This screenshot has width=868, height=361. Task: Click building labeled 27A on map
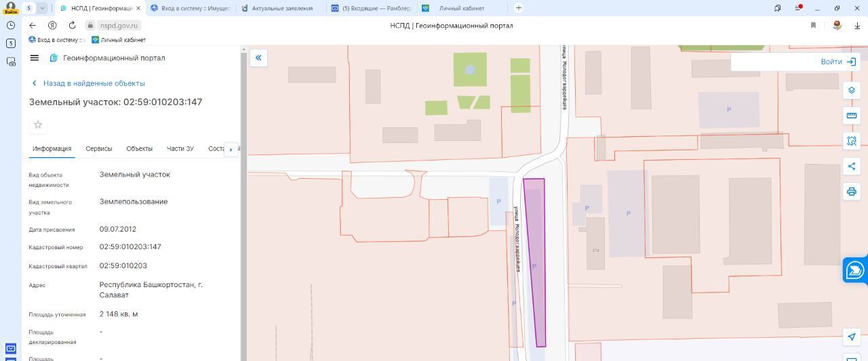(x=595, y=244)
